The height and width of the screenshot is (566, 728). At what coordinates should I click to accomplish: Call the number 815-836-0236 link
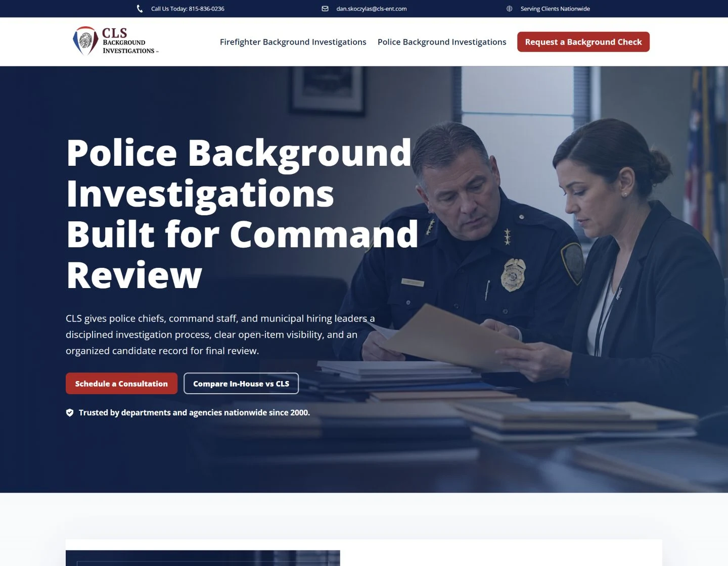[206, 9]
